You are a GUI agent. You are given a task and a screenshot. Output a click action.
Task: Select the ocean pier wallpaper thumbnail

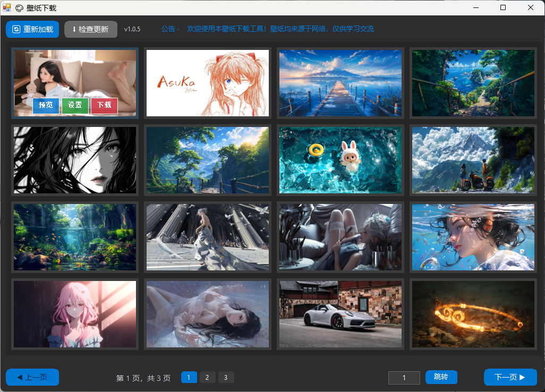pos(340,83)
